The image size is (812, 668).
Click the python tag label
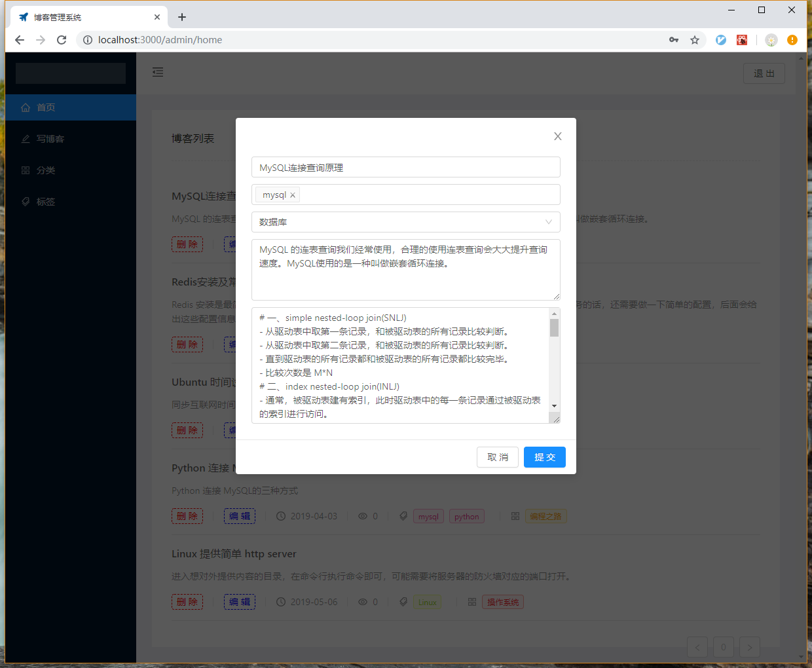point(467,517)
